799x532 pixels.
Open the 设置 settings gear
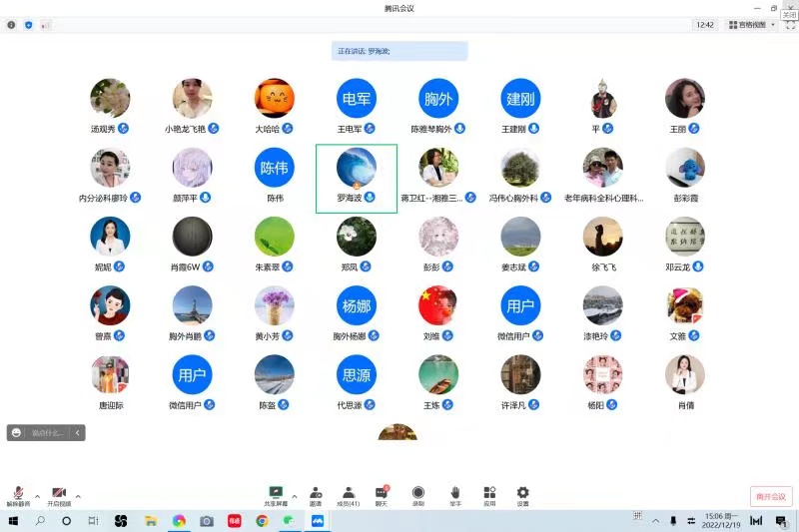coord(522,495)
